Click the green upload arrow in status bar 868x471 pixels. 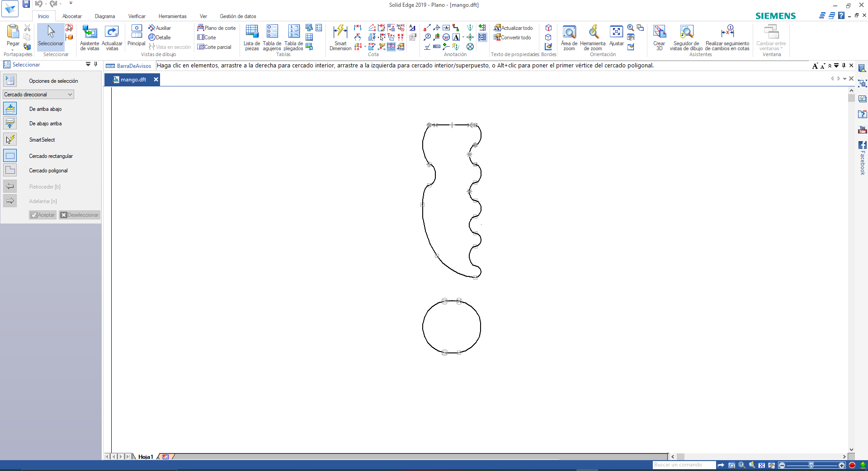(863, 465)
